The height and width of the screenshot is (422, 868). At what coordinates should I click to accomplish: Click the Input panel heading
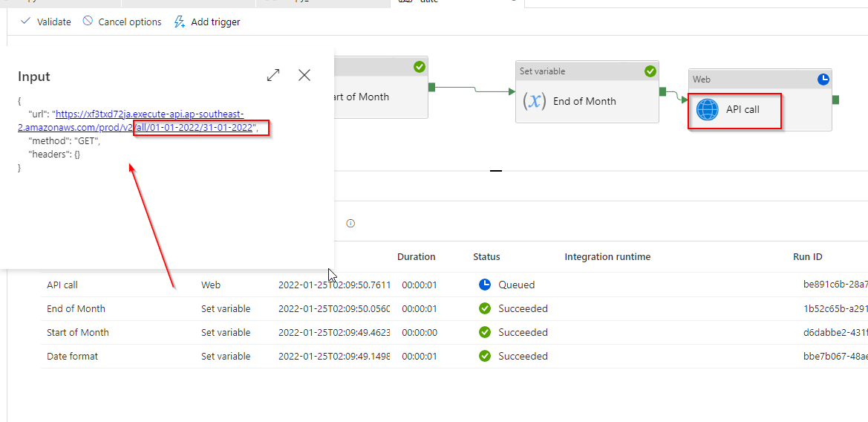tap(33, 77)
